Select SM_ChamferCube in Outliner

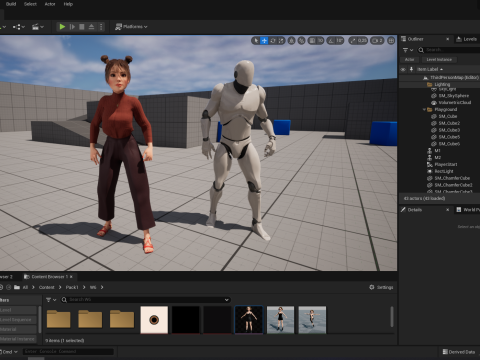(x=452, y=178)
